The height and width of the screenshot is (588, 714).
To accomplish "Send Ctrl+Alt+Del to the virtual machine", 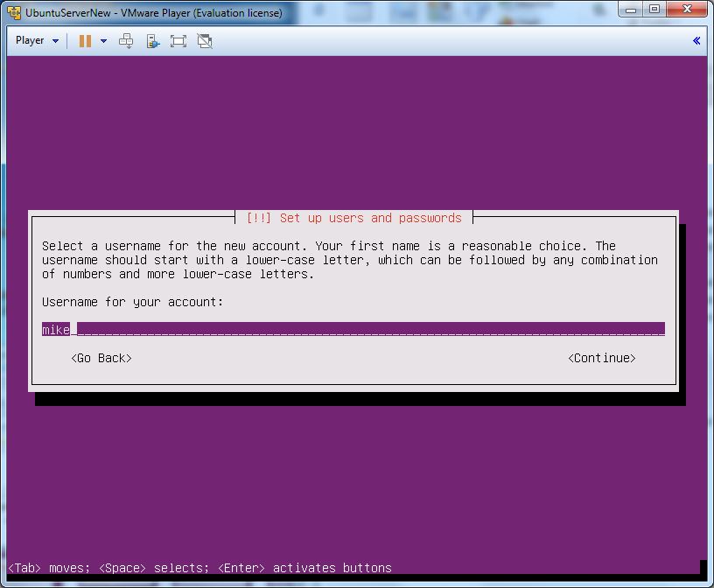I will (x=126, y=41).
